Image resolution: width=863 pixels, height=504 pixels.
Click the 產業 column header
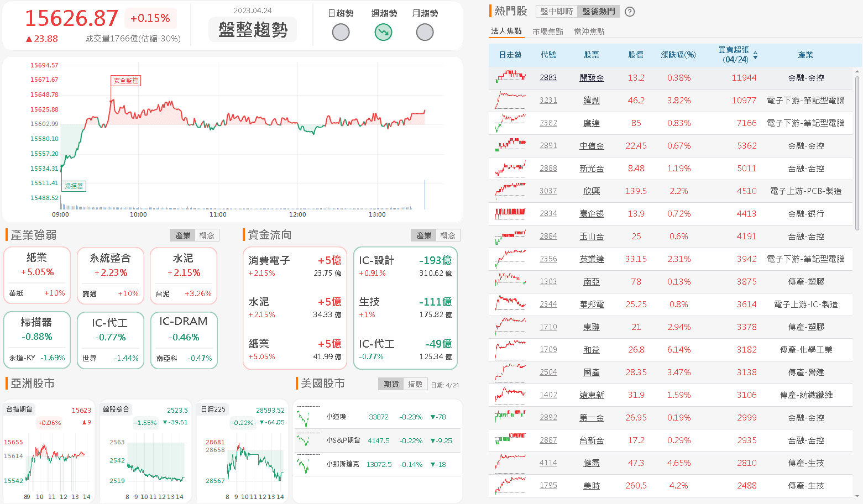click(806, 55)
